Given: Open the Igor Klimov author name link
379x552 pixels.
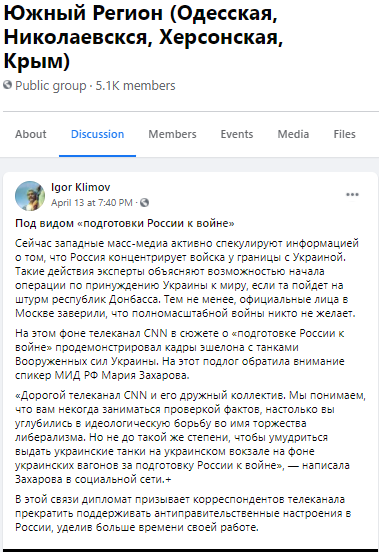Looking at the screenshot, I should coord(81,187).
